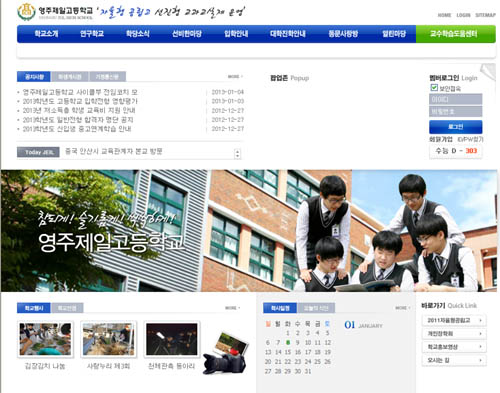Click the LOGIN link in the header
This screenshot has height=393, width=500.
pyautogui.click(x=463, y=15)
